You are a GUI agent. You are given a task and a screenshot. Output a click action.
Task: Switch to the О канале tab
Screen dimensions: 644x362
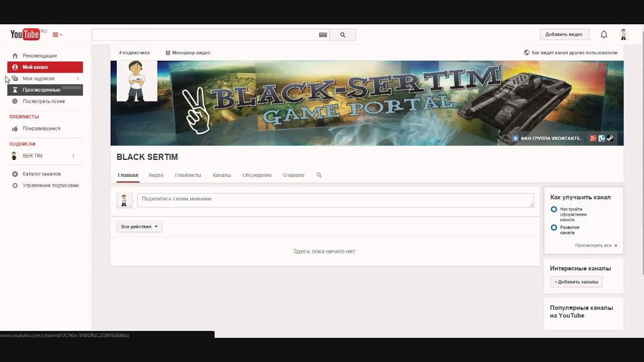point(294,175)
